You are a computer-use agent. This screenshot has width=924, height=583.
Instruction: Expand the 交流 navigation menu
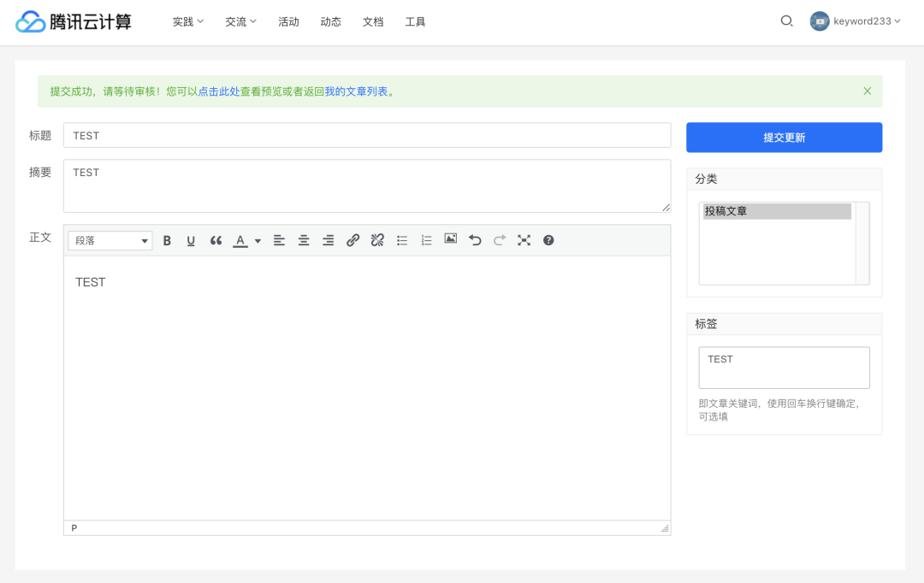click(241, 21)
